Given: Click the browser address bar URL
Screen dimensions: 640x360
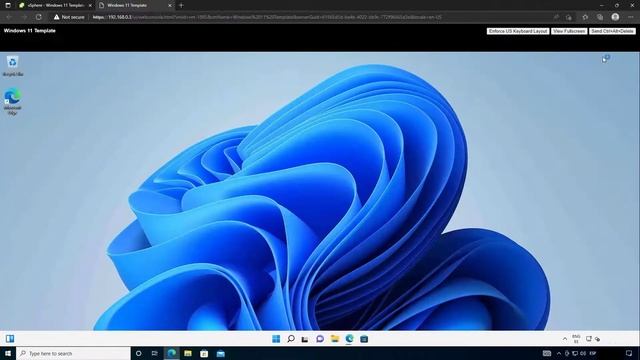Looking at the screenshot, I should click(267, 17).
